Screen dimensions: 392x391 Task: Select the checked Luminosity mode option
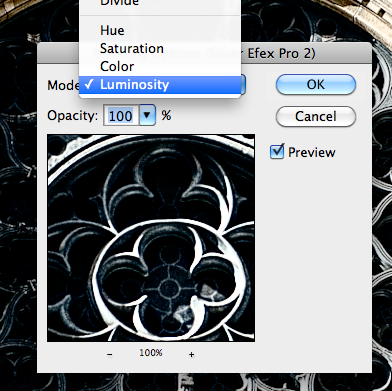160,85
